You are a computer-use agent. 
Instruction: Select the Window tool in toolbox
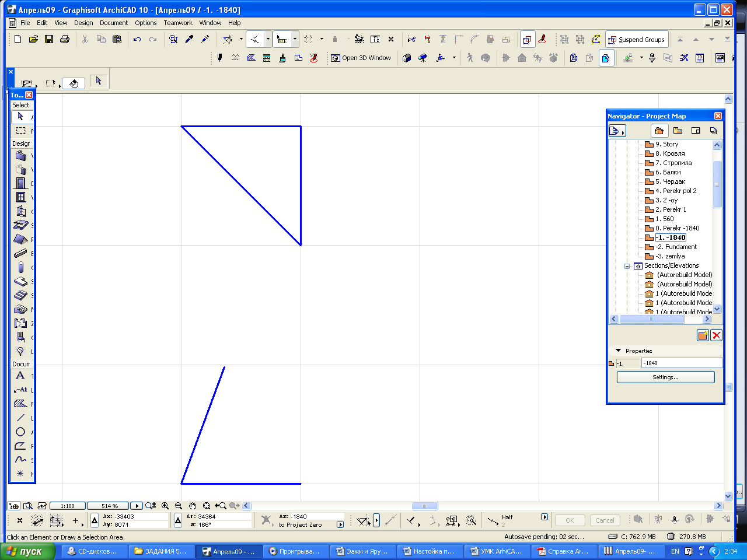[20, 197]
